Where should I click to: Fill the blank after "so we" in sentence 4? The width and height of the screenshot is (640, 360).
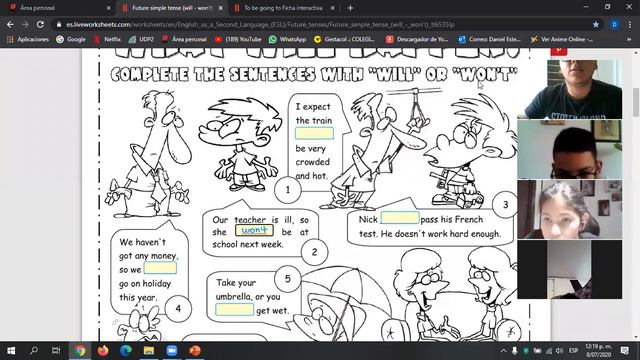[x=160, y=268]
